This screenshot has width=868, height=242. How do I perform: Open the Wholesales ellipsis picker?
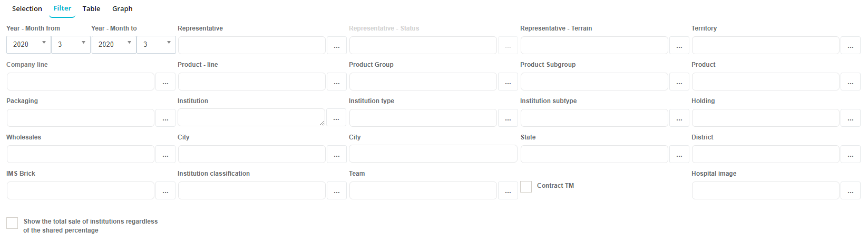[x=165, y=155]
